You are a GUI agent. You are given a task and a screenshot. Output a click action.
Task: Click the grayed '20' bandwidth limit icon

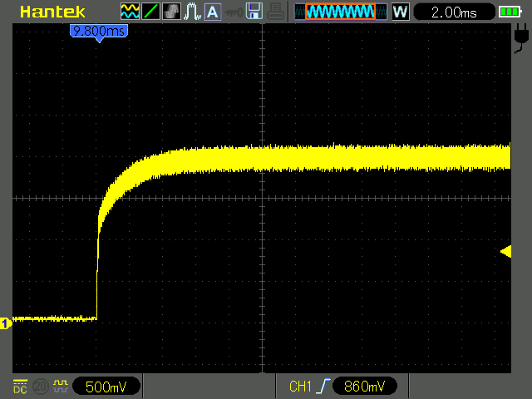coord(41,387)
